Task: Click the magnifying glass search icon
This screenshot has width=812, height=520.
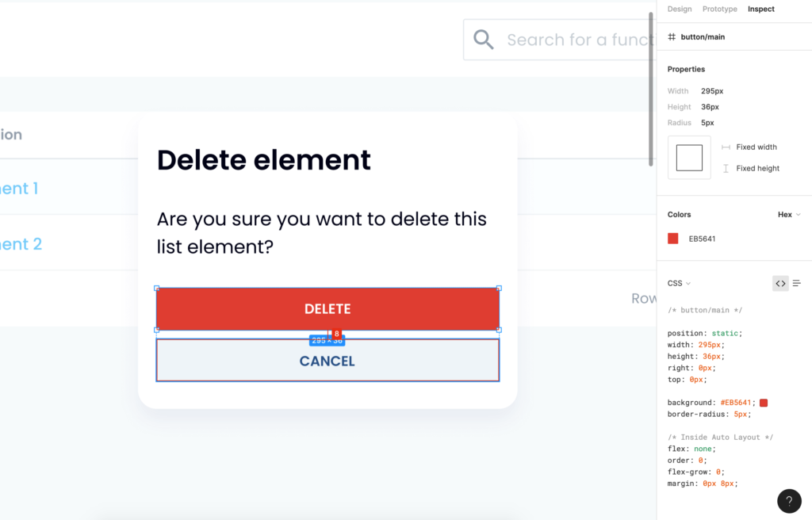Action: click(484, 37)
